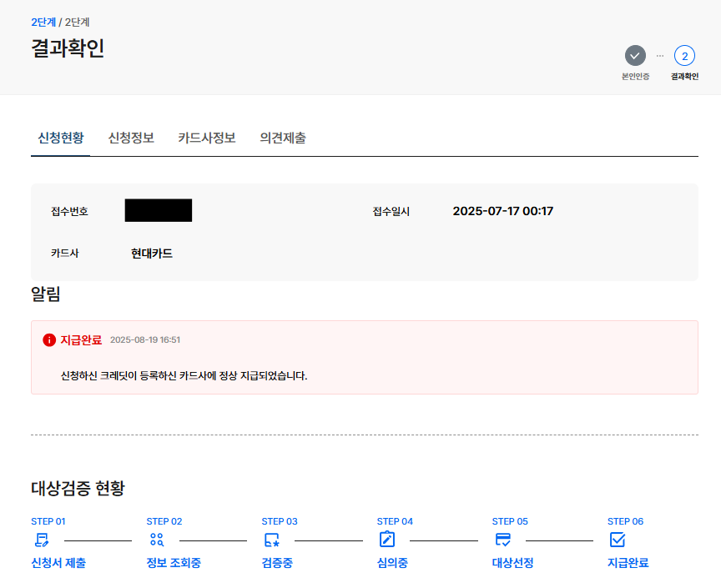The height and width of the screenshot is (588, 721).
Task: Select the 의견제출 tab
Action: tap(283, 138)
